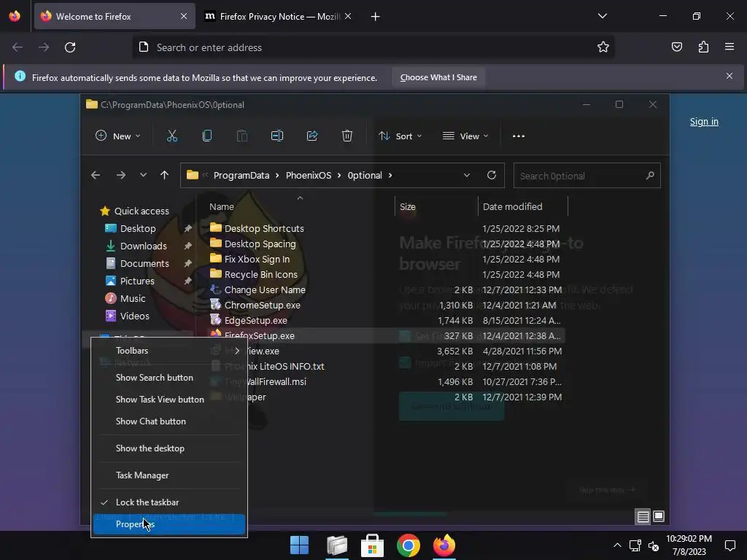Viewport: 747px width, 560px height.
Task: Click the Delete trash icon in Explorer
Action: (347, 136)
